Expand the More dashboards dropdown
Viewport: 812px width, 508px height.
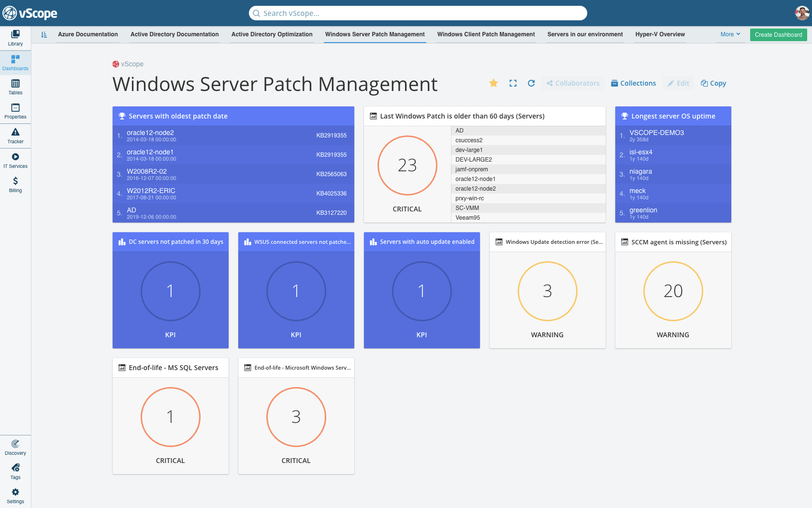click(x=730, y=34)
